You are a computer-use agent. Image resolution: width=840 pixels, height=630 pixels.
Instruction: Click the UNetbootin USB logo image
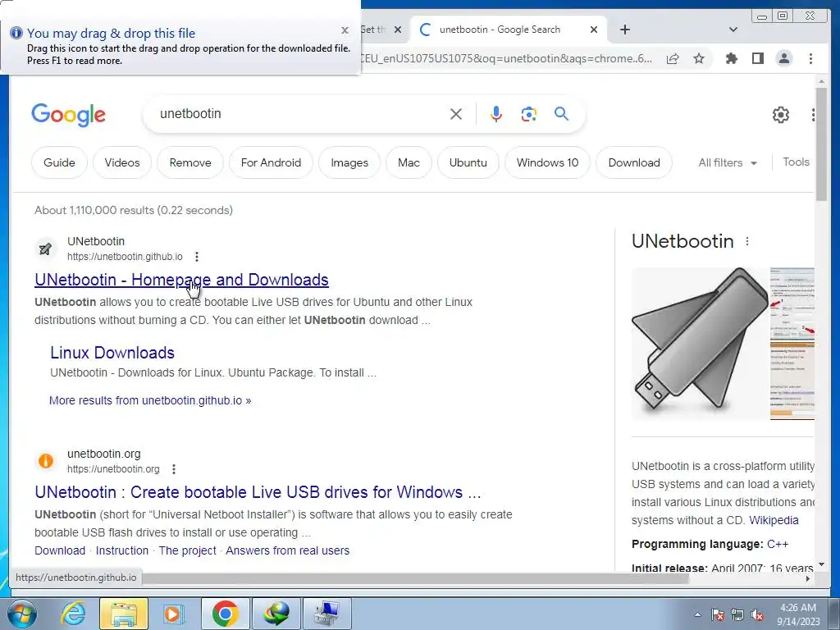[700, 343]
